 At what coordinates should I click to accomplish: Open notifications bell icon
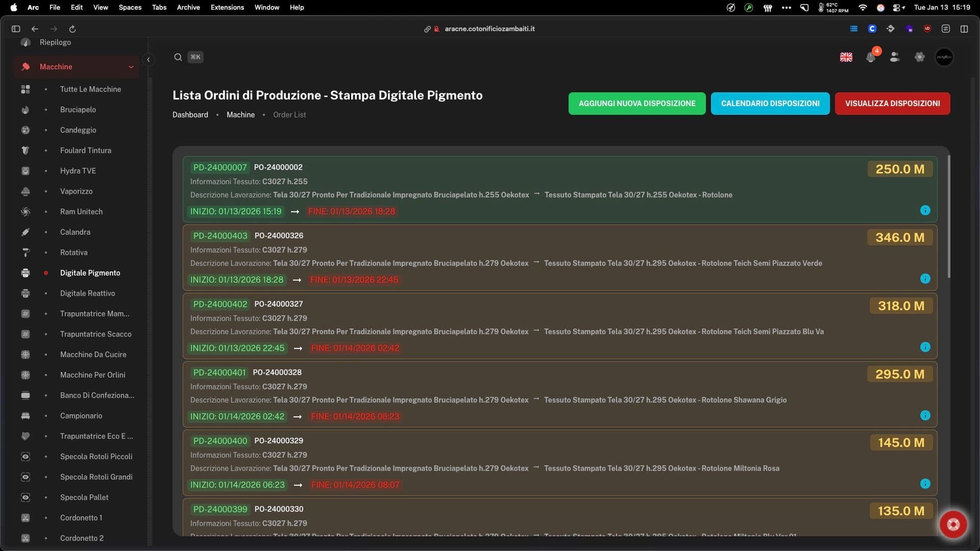coord(871,57)
